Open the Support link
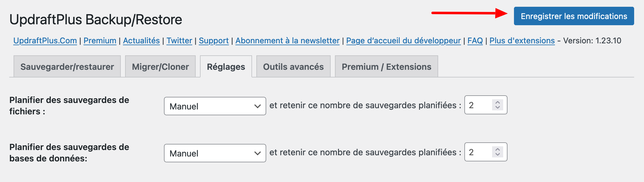Viewport: 644px width, 182px height. (214, 41)
